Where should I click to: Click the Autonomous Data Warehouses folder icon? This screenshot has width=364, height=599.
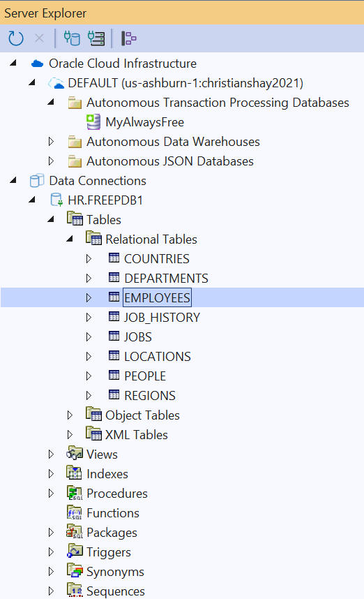point(75,142)
